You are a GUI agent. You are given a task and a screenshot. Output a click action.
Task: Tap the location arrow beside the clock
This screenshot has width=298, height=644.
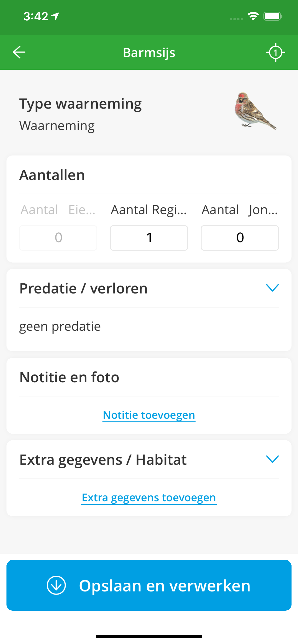click(x=55, y=16)
